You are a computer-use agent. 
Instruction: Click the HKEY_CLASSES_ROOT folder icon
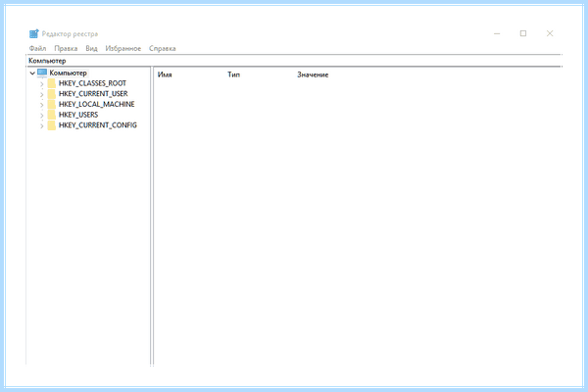[x=52, y=83]
